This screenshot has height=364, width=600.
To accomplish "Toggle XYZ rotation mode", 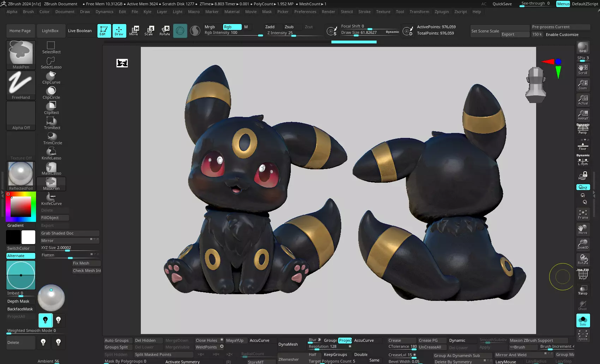I will point(583,187).
